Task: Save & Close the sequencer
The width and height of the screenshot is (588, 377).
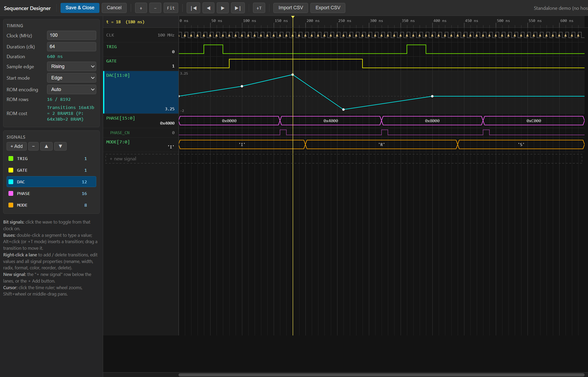Action: 80,8
